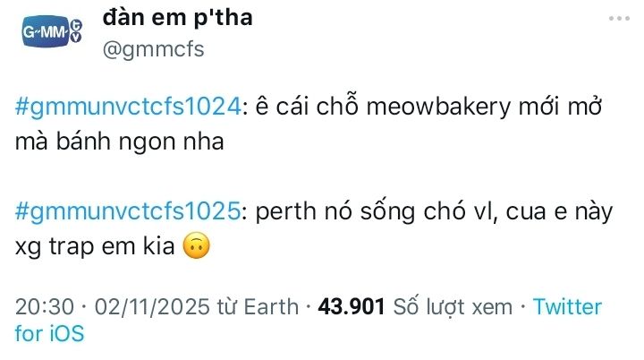Open the three-dot more options menu

point(619,19)
